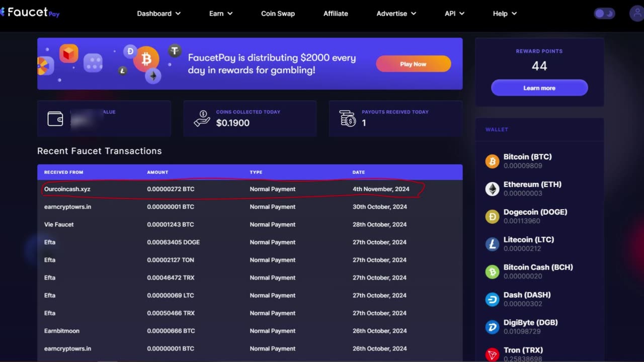
Task: Select the Dogecoin (DOGE) wallet icon
Action: [x=492, y=217]
